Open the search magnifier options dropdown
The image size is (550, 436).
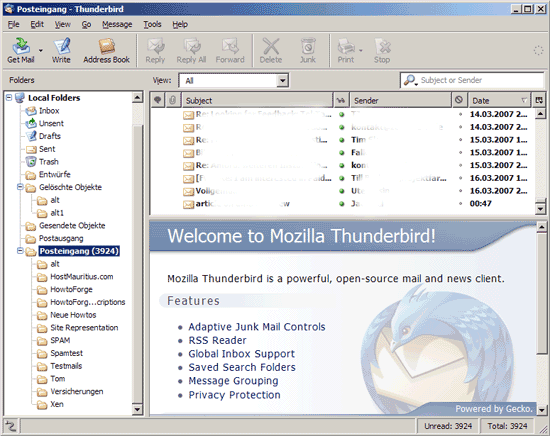click(410, 80)
